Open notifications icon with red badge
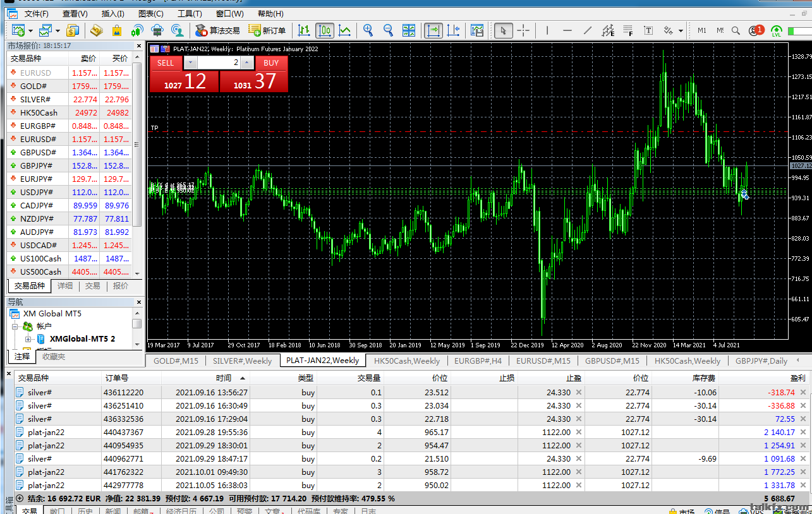 coord(756,30)
